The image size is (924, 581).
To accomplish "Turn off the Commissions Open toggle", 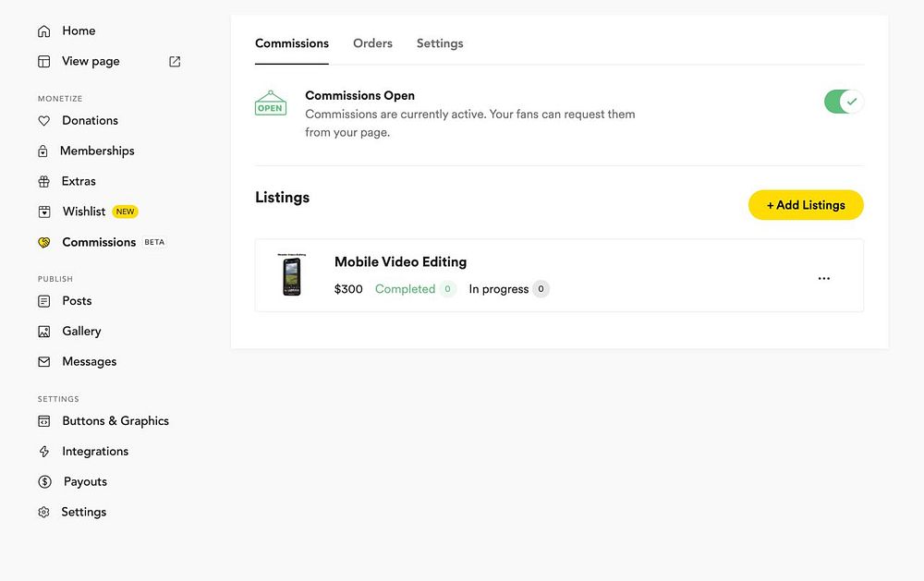I will click(x=844, y=102).
